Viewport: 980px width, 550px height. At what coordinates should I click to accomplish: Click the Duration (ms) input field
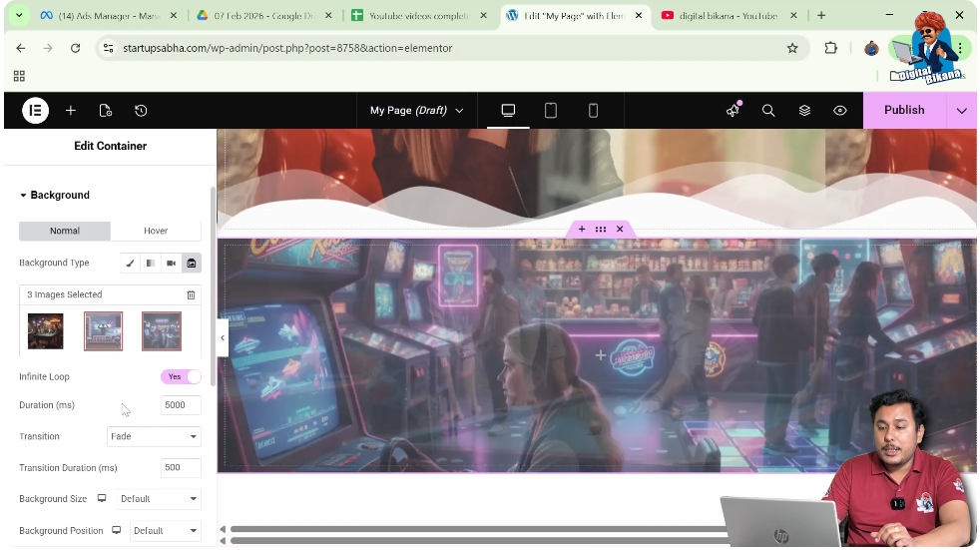point(181,405)
